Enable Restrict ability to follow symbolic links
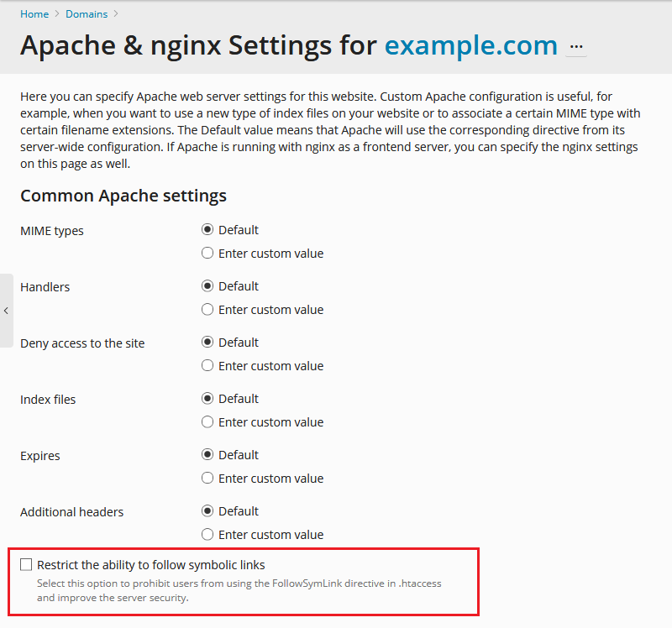The width and height of the screenshot is (672, 628). [x=26, y=565]
